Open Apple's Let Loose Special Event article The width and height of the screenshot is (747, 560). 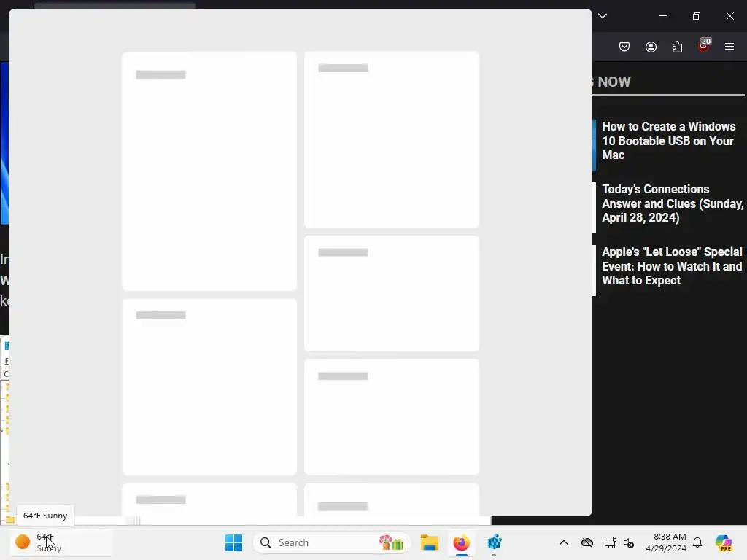tap(672, 266)
